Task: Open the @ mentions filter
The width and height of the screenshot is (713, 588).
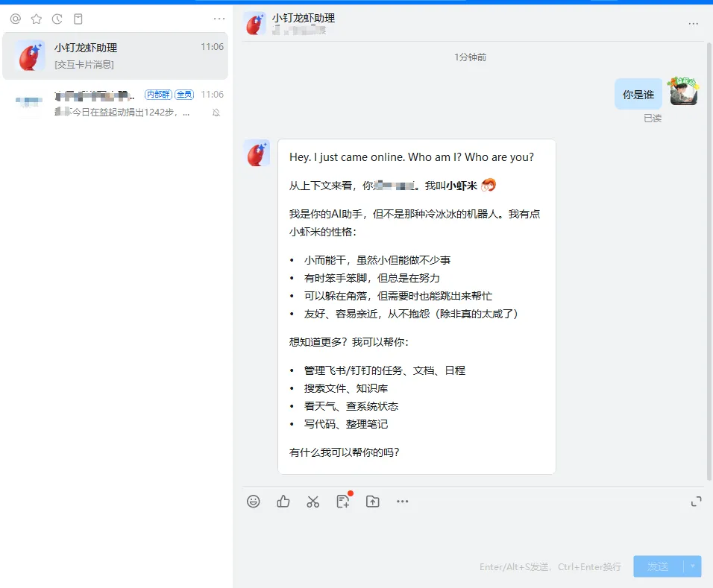Action: click(x=16, y=19)
